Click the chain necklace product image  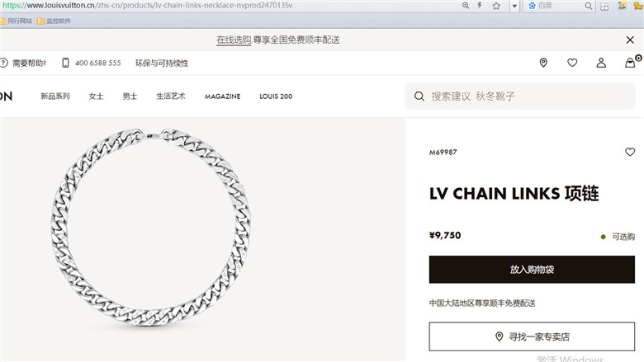point(151,228)
